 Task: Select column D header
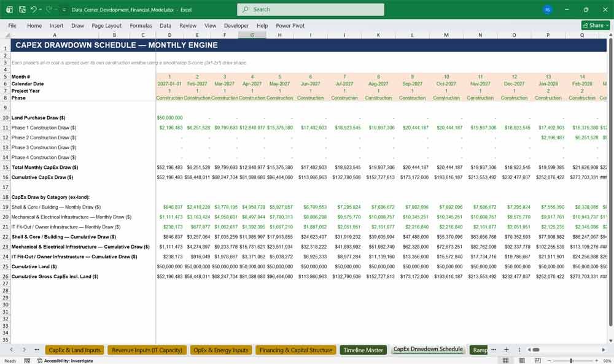(x=169, y=35)
